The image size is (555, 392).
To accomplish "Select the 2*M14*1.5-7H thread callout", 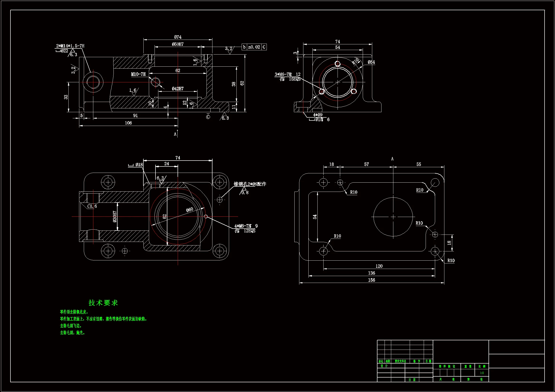I will (x=70, y=46).
